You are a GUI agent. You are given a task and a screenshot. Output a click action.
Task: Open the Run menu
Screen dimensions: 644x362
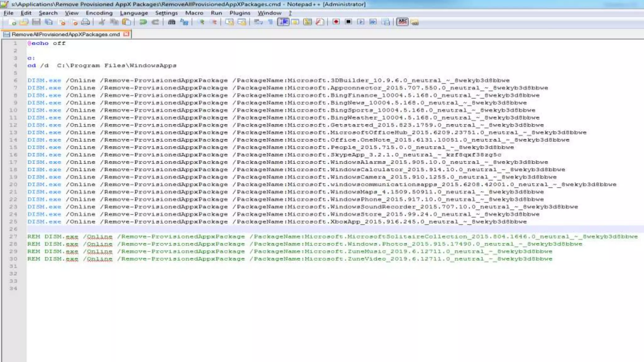pyautogui.click(x=216, y=13)
